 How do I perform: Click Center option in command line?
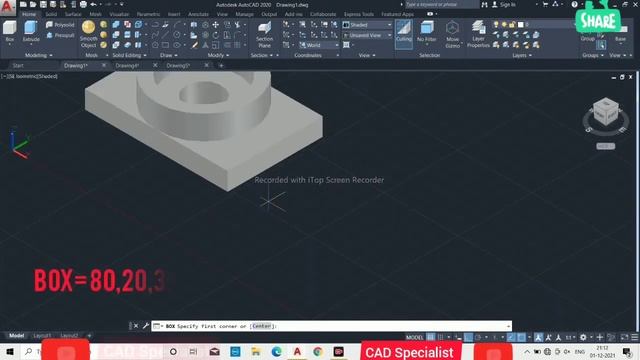(x=261, y=326)
